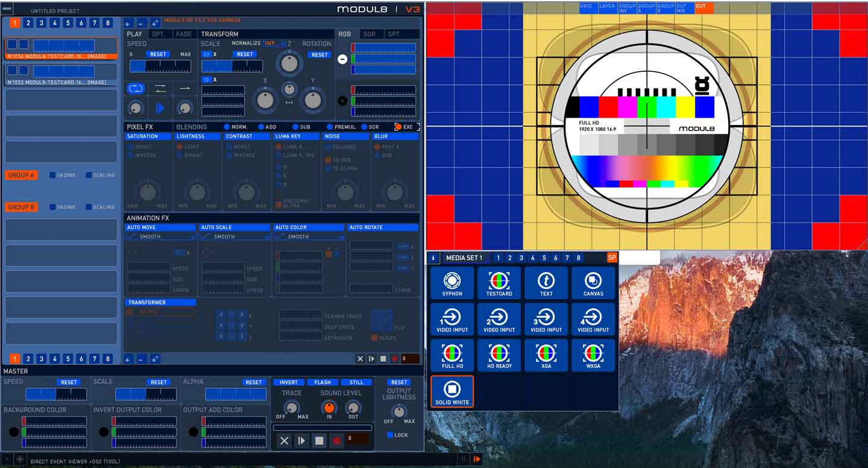Screen dimensions: 868x468
Task: Click the Testcard media icon
Action: (499, 283)
